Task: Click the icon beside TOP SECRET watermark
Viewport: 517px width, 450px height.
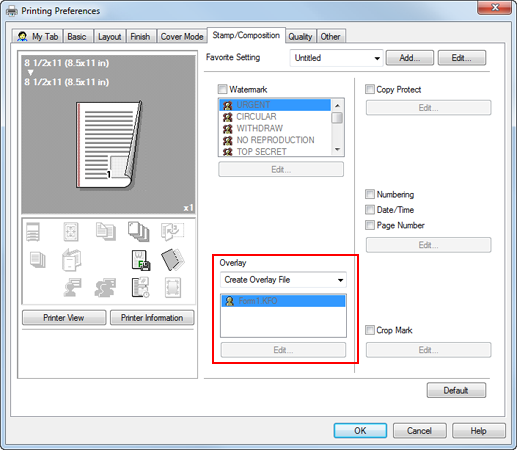Action: 228,152
